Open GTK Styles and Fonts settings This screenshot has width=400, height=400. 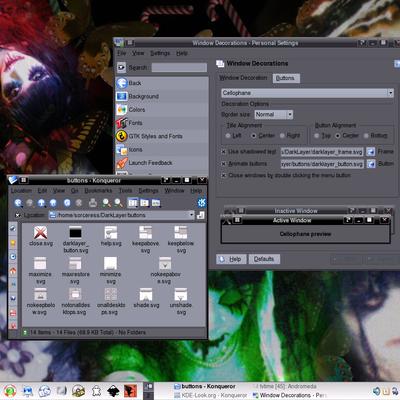point(162,136)
